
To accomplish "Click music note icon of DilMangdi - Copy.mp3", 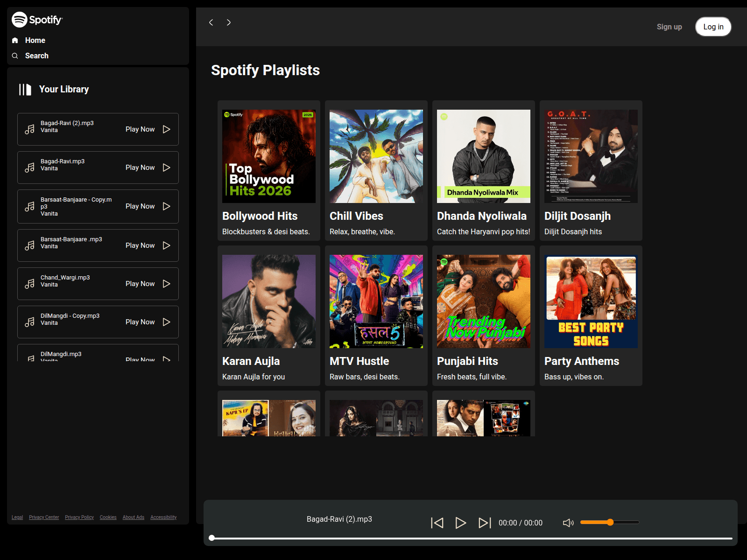I will [x=30, y=322].
